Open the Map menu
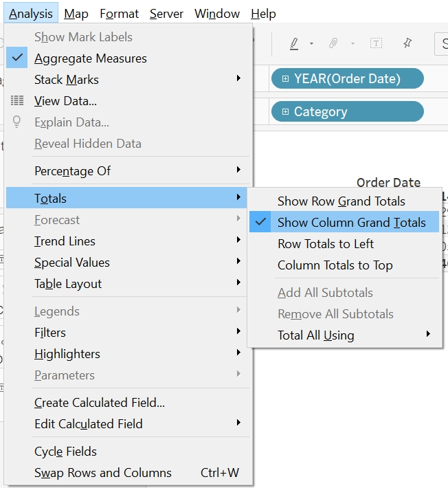This screenshot has height=488, width=448. 76,14
